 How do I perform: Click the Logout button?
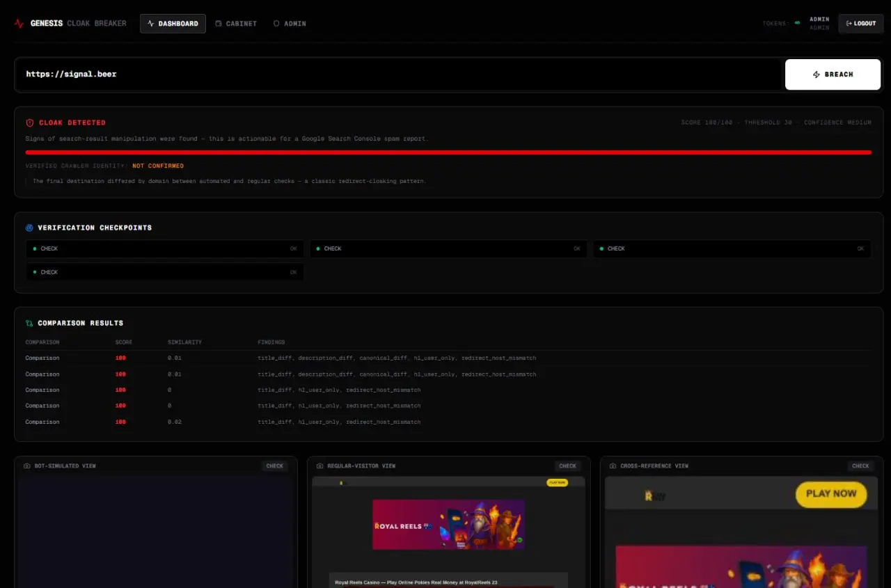(861, 24)
